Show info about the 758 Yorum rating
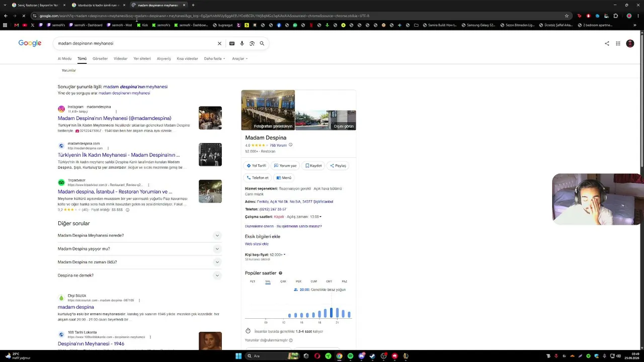This screenshot has height=362, width=644. click(290, 145)
